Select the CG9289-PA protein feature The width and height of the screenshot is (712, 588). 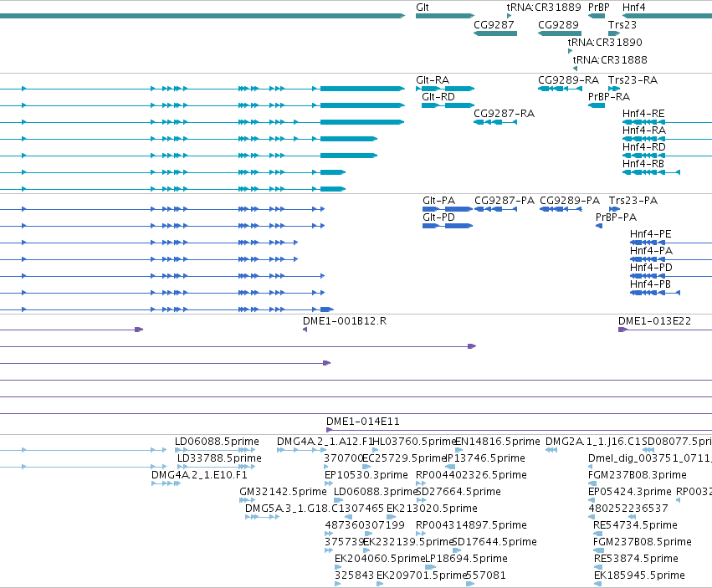point(561,209)
